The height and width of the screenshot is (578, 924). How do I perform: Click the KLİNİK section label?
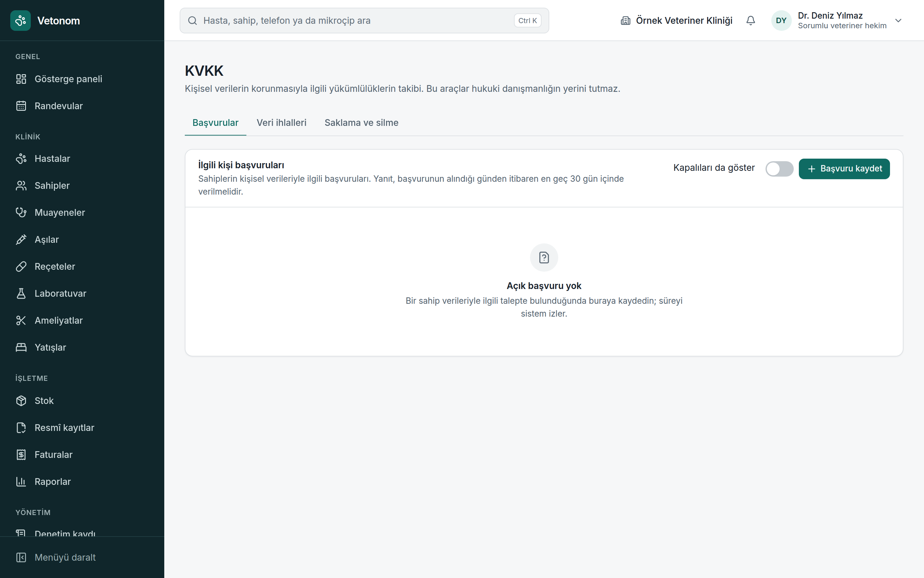click(28, 137)
